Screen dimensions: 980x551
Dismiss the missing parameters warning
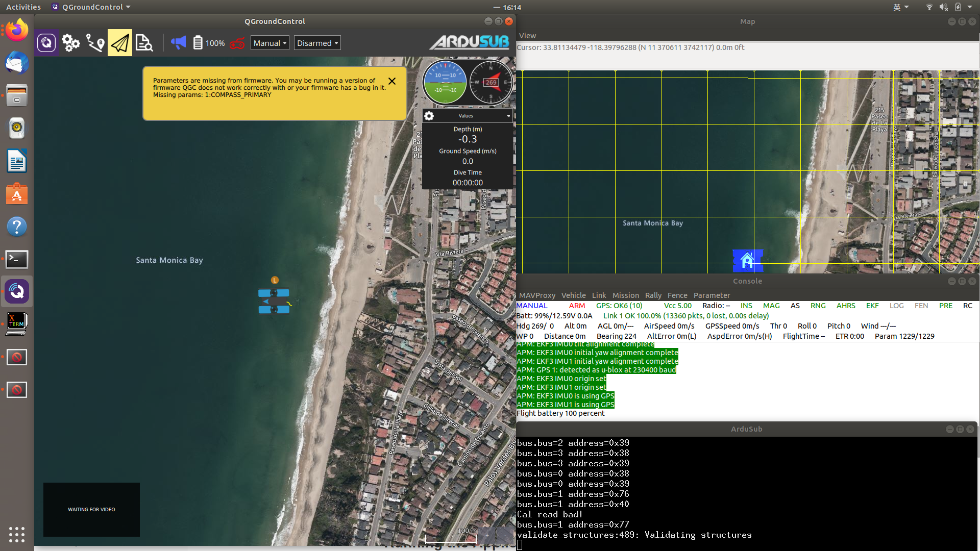pos(392,81)
